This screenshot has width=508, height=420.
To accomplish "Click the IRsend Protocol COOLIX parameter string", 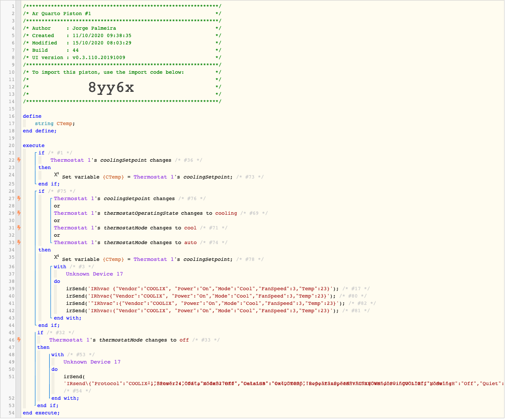I will 284,384.
